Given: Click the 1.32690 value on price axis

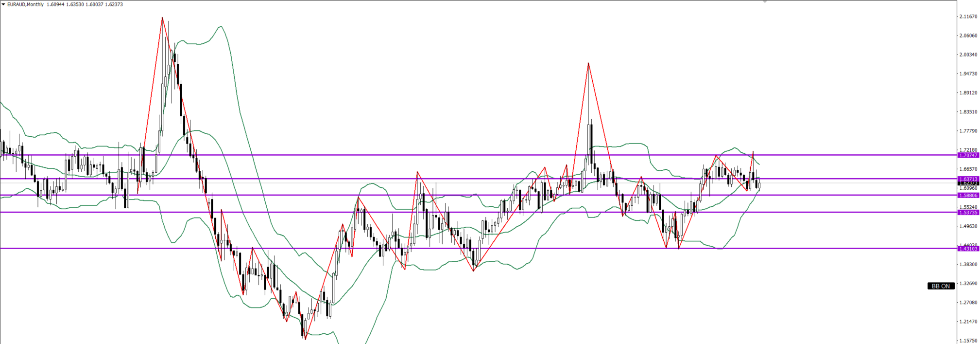Looking at the screenshot, I should click(968, 283).
